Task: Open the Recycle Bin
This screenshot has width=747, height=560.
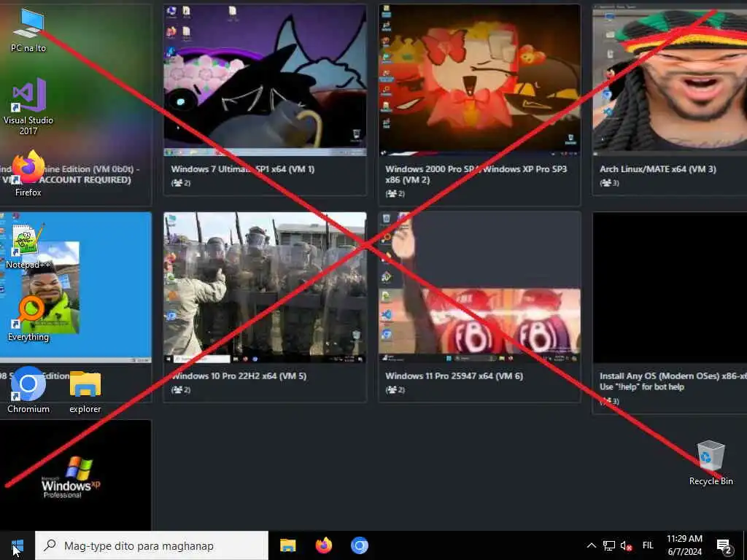Action: [711, 462]
